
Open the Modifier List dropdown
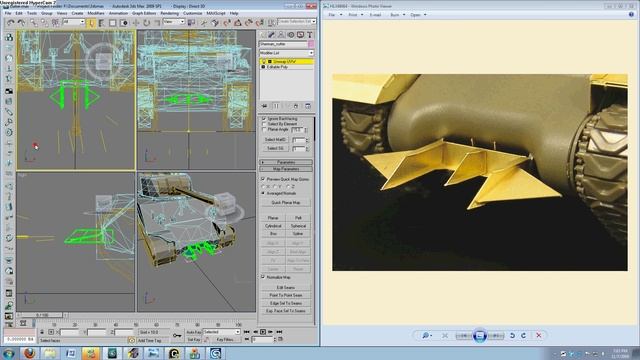pyautogui.click(x=286, y=53)
